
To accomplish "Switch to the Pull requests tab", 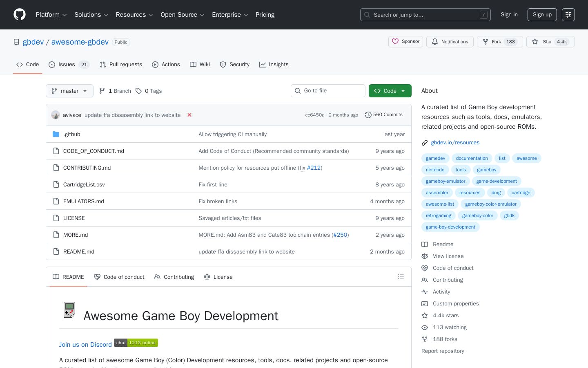I will (x=121, y=65).
